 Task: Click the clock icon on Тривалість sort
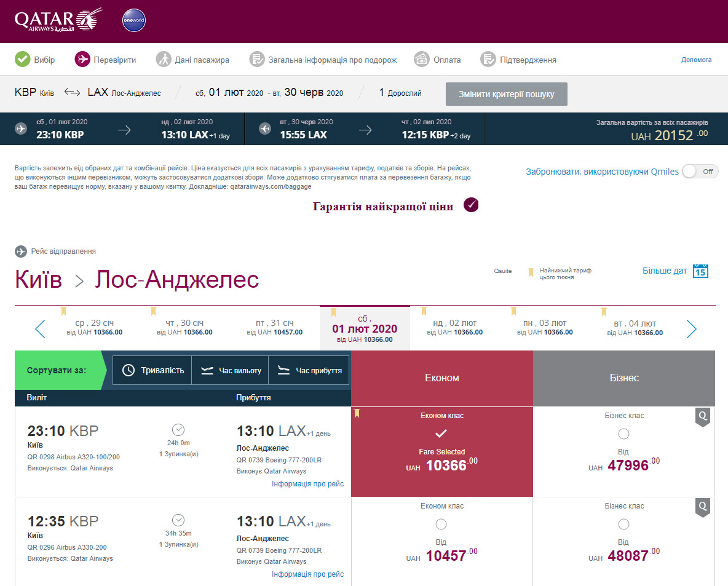tap(128, 370)
